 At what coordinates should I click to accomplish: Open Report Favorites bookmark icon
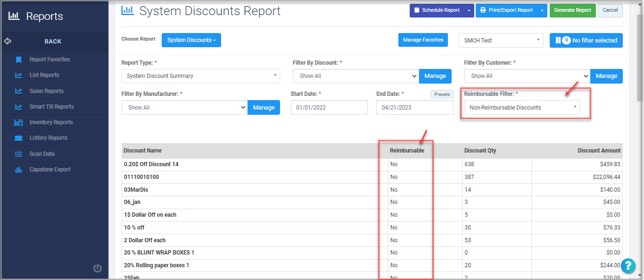point(18,59)
